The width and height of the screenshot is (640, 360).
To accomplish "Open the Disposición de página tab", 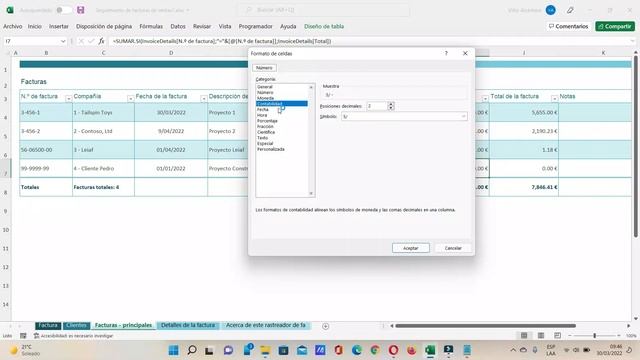I will [104, 26].
